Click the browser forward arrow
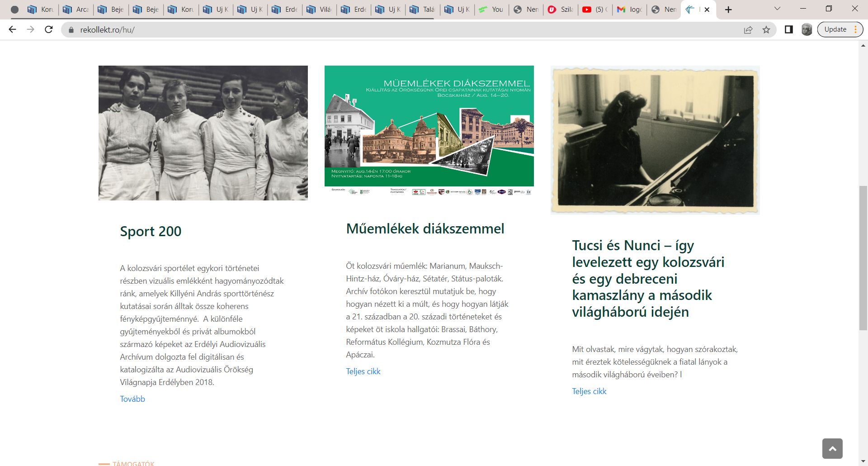868x466 pixels. tap(30, 29)
